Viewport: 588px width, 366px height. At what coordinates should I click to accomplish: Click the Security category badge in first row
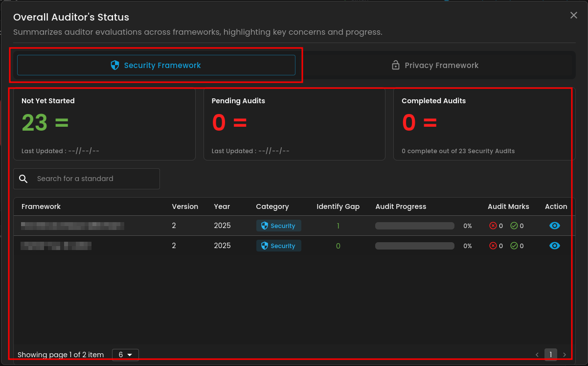coord(278,226)
